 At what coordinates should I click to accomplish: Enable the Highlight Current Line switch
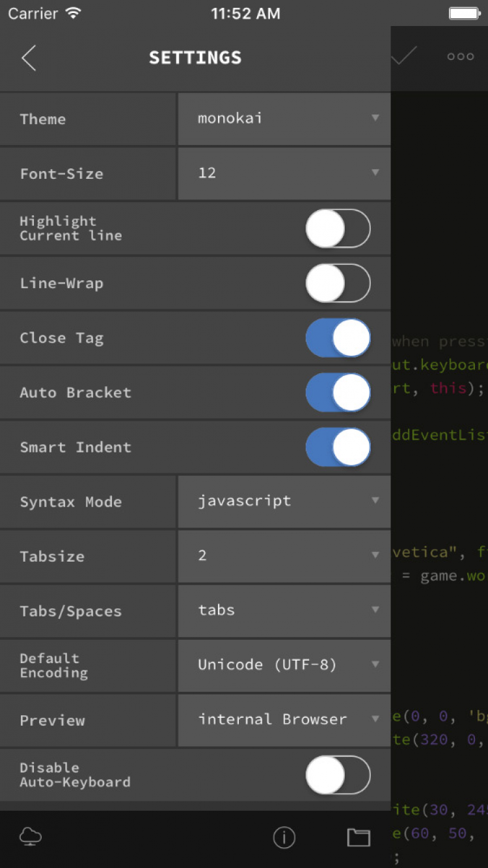click(x=338, y=228)
